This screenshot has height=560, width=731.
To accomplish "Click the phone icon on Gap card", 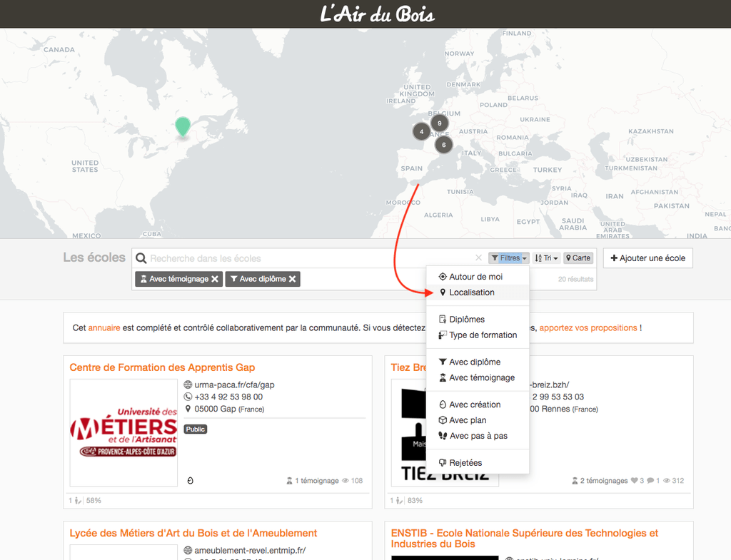I will click(x=188, y=397).
